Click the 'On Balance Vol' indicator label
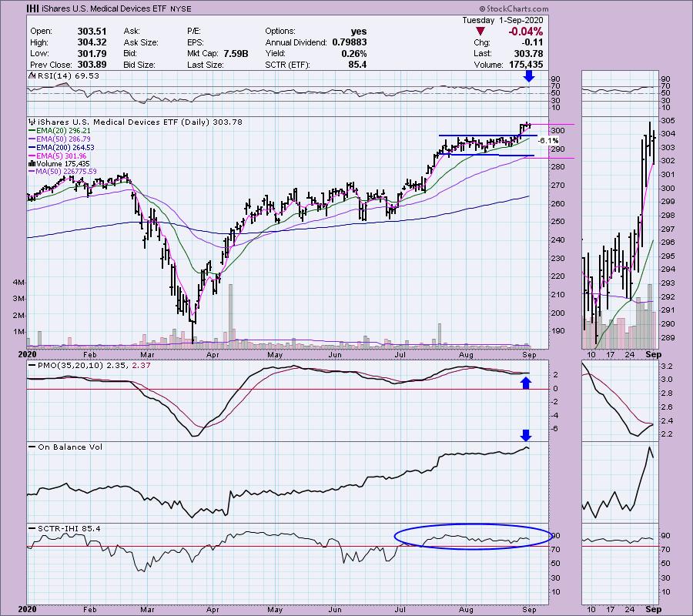Viewport: 693px width, 616px height. pos(70,447)
